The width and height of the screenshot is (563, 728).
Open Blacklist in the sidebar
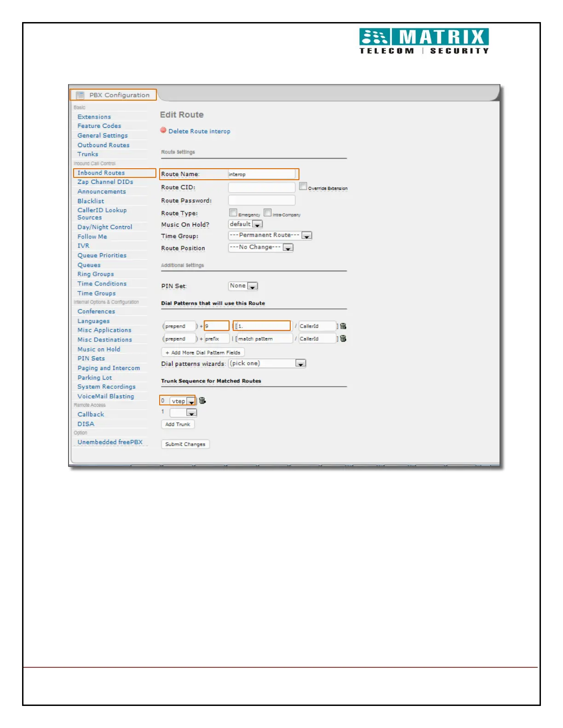click(x=91, y=201)
